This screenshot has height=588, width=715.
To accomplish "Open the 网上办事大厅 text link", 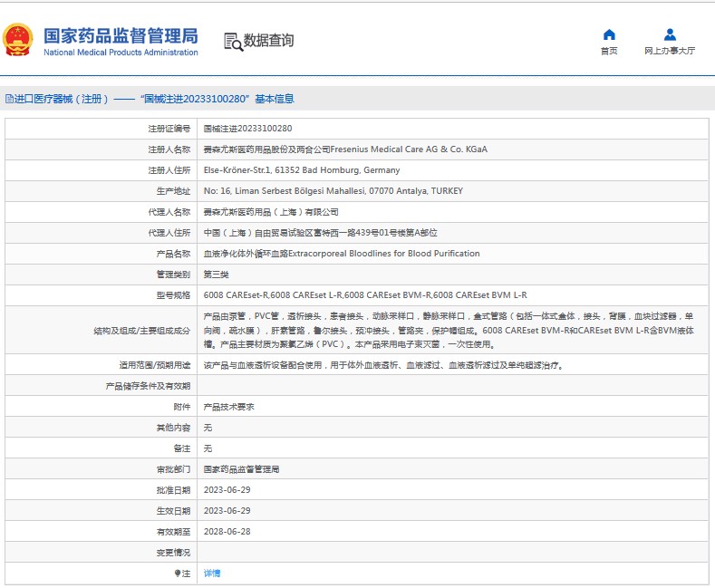I will (x=670, y=52).
